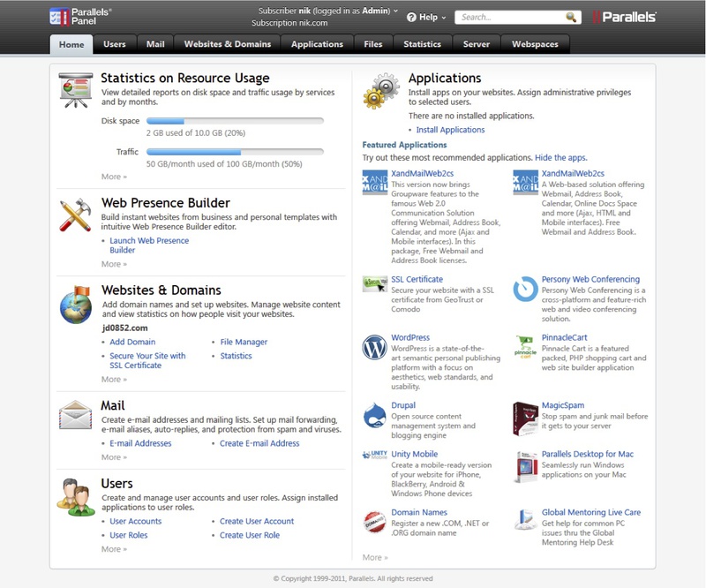
Task: Click the Applications gears icon
Action: tap(381, 91)
